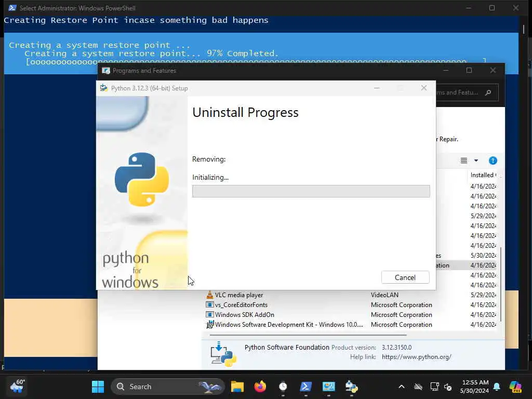
Task: Click the muted volume tray icon
Action: (448, 387)
